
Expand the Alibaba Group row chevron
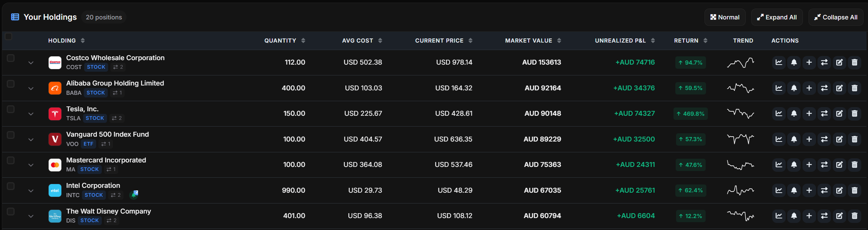pos(31,88)
